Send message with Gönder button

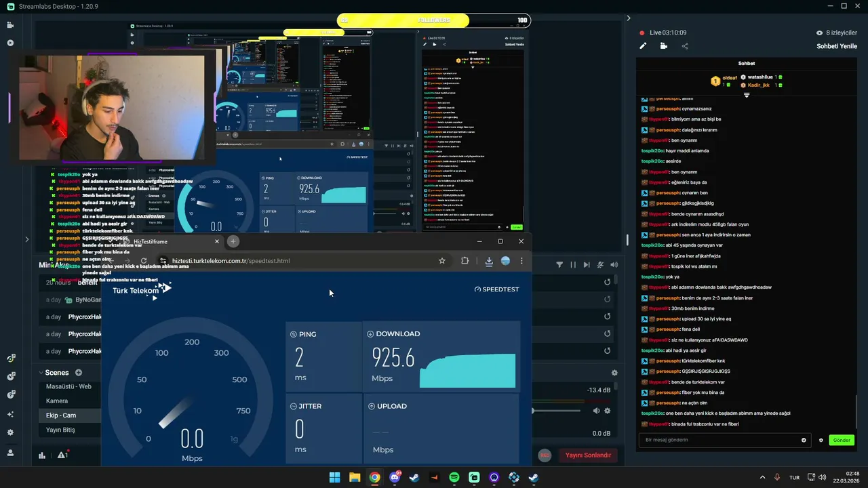[842, 440]
